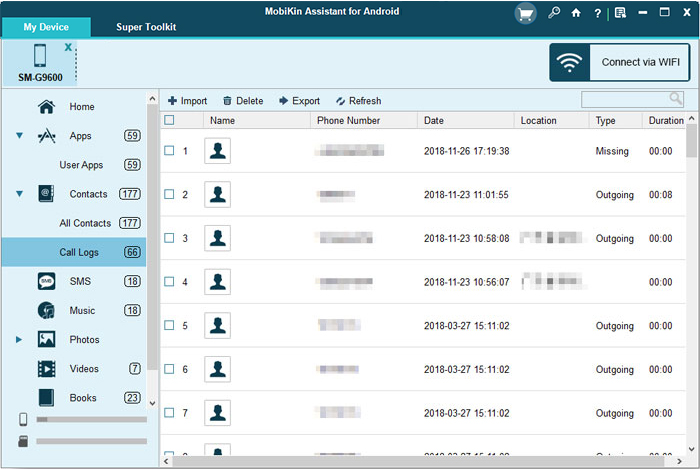The image size is (700, 469).
Task: Open the shopping cart purchase icon
Action: click(525, 14)
